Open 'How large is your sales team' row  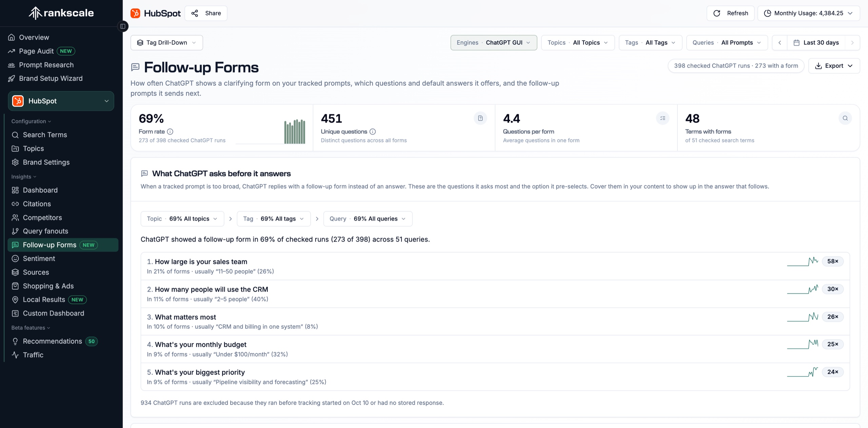tap(495, 266)
